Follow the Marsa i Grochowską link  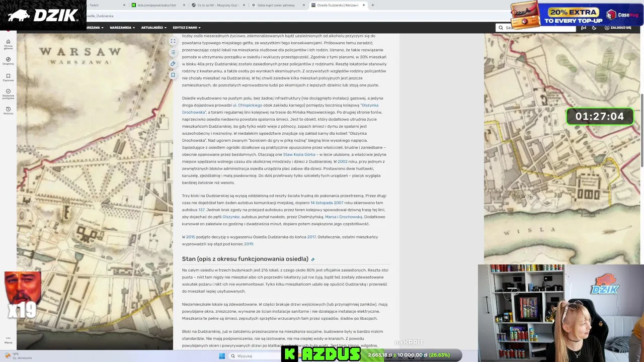tap(344, 217)
